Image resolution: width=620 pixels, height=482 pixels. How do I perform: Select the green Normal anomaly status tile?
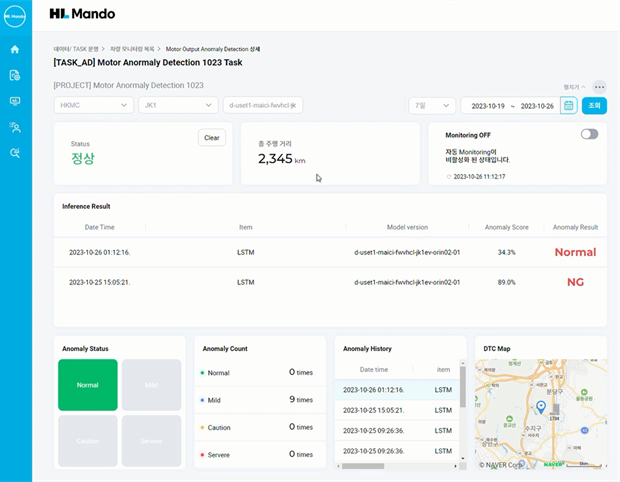88,385
